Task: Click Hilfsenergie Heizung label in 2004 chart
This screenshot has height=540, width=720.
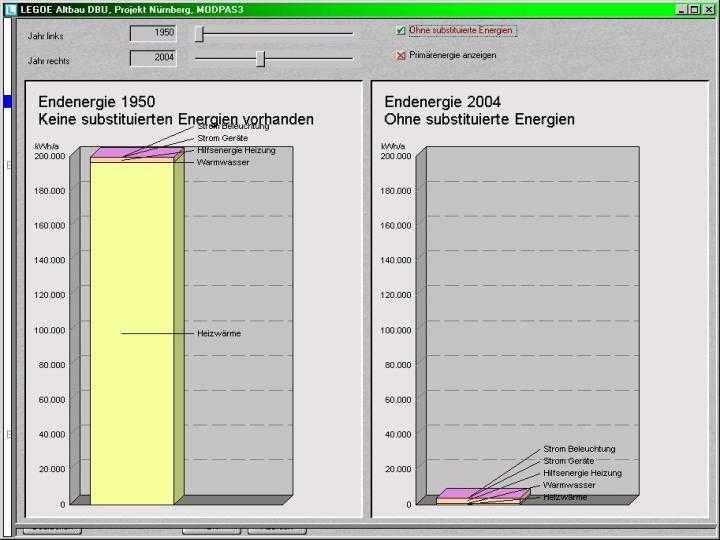Action: 582,472
